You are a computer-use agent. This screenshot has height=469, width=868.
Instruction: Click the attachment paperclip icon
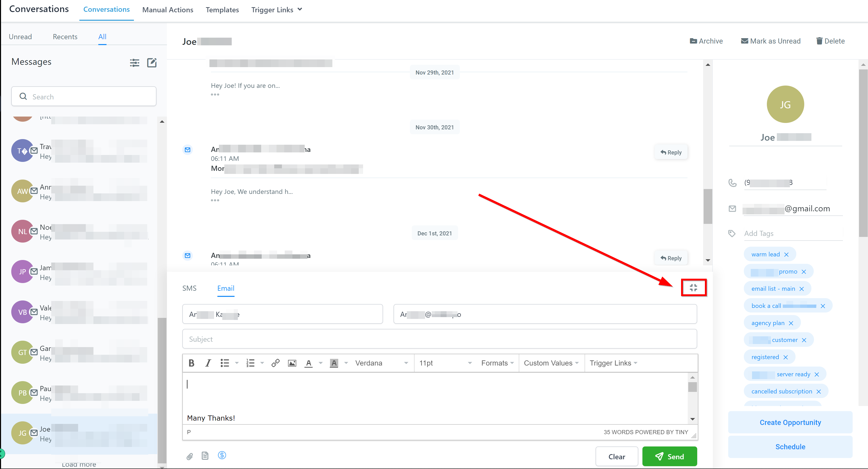(x=190, y=456)
